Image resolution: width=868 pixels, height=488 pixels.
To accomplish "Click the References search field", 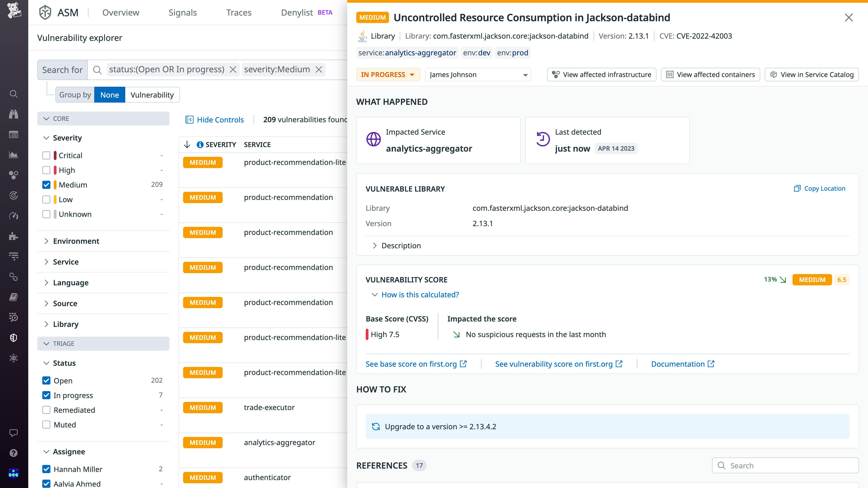I will tap(785, 466).
